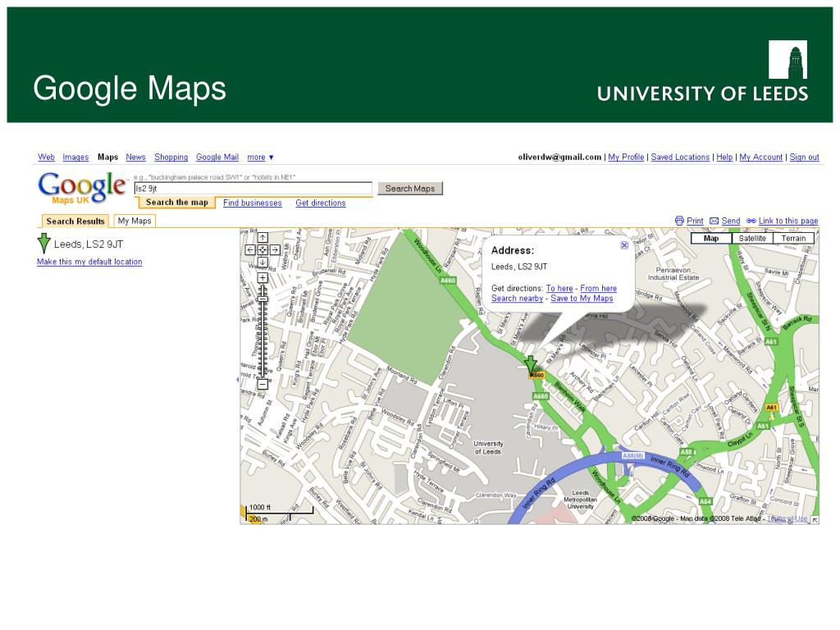Click 'To here' directions link
The height and width of the screenshot is (630, 840).
click(559, 288)
